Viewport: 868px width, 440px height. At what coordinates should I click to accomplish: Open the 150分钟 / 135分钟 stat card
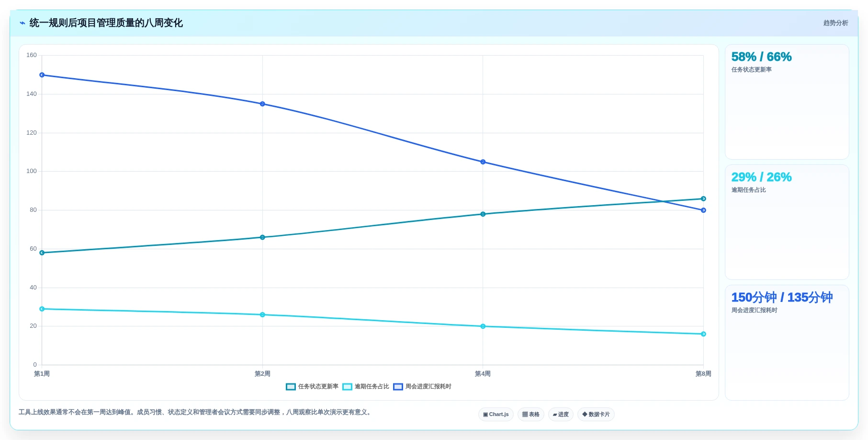[787, 343]
